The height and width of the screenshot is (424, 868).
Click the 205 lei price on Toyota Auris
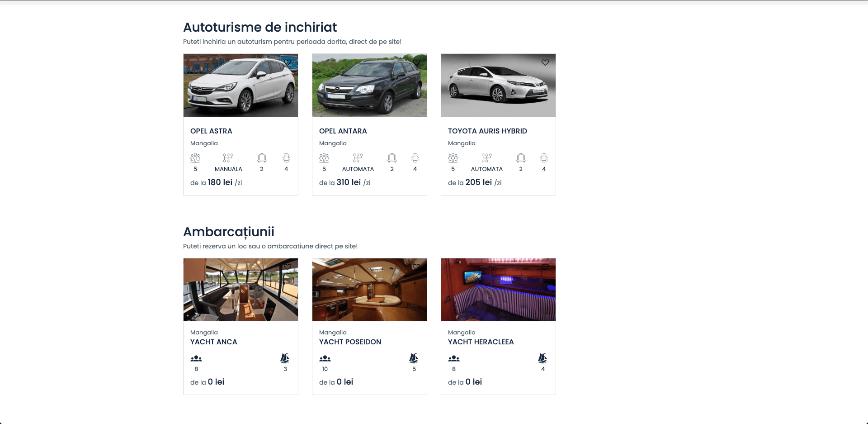pos(479,182)
